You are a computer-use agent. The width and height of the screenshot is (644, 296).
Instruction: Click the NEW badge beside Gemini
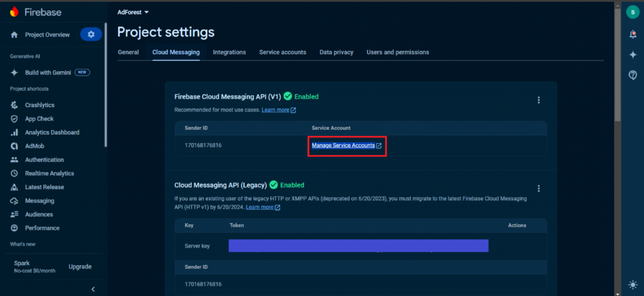click(82, 72)
